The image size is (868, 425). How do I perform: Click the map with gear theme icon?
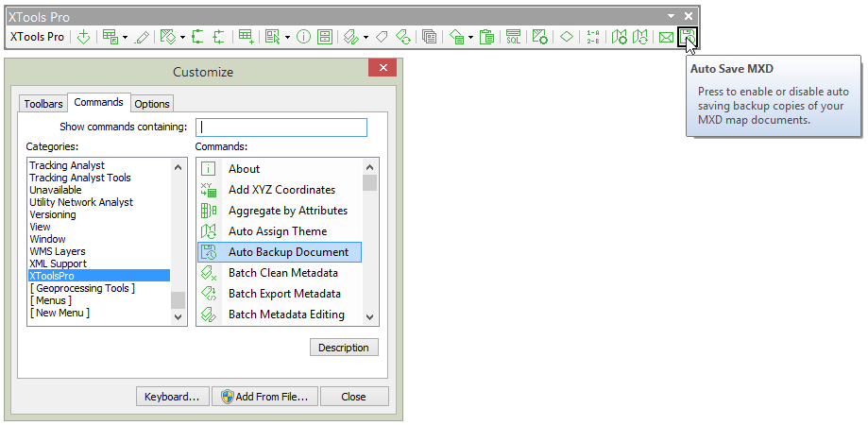[x=620, y=37]
